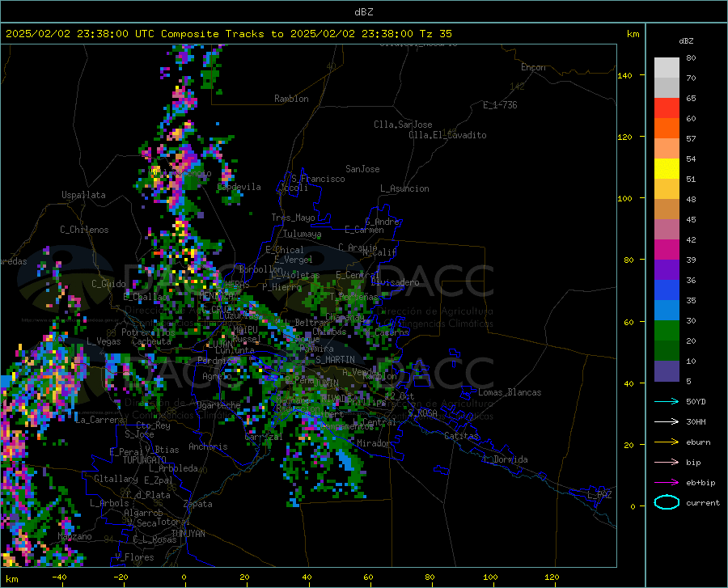This screenshot has width=728, height=588.
Task: Click the dBZ heading above the color scale
Action: (x=686, y=40)
